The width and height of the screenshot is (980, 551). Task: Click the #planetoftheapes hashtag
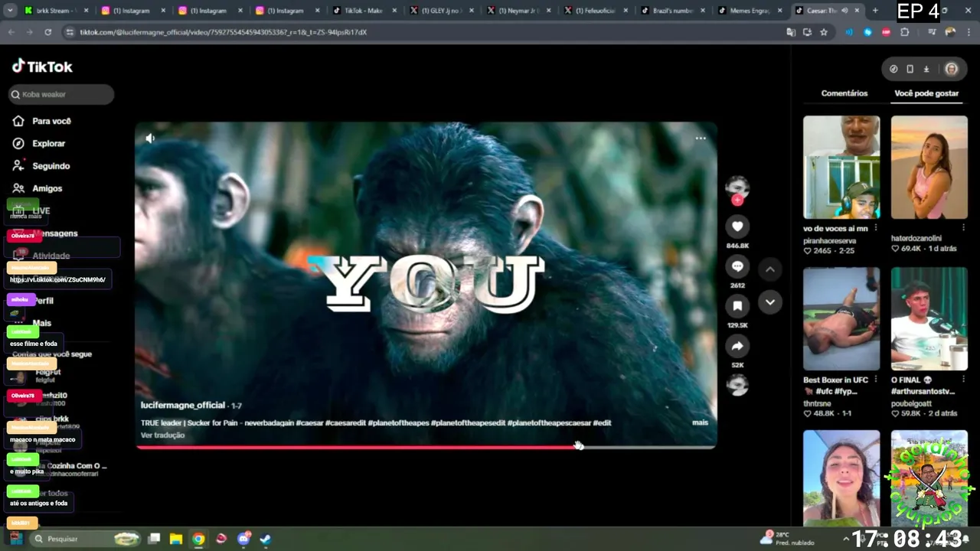[x=467, y=422]
